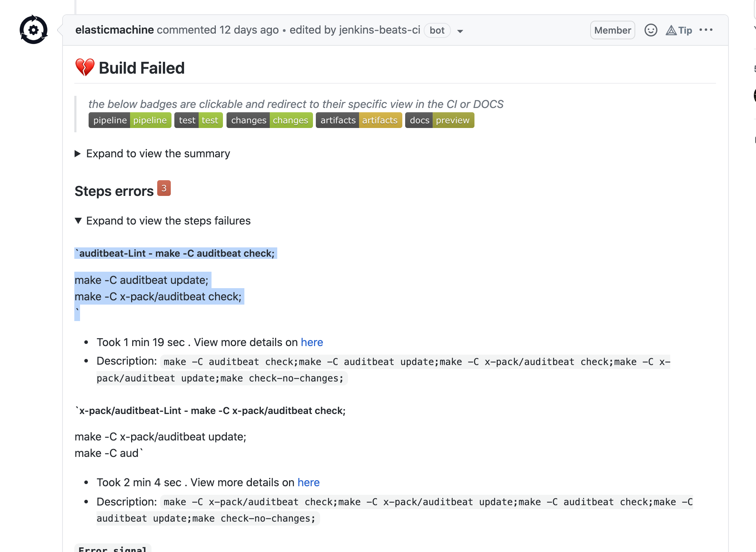Click the test badge
Screen dimensions: 756x552
(x=198, y=120)
